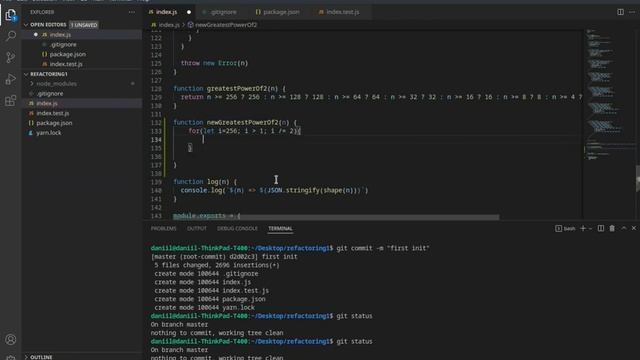Click the 'first init' commit output line

coord(224,257)
